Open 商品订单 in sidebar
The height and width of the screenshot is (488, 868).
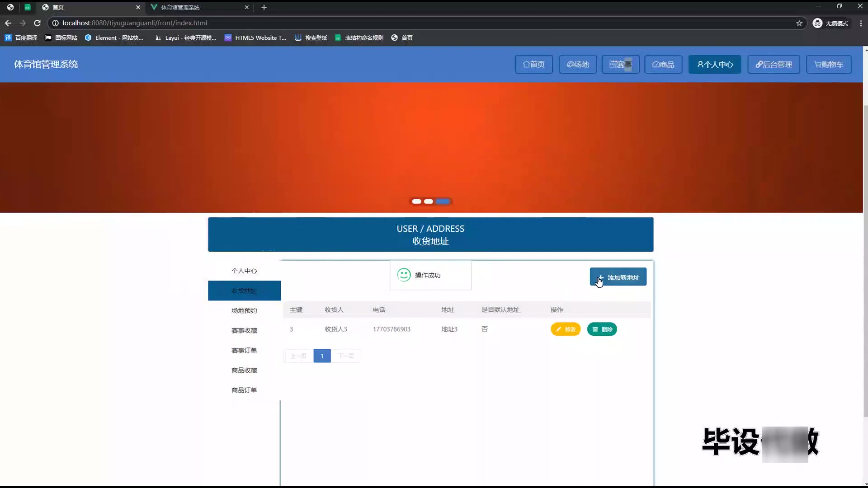click(244, 390)
